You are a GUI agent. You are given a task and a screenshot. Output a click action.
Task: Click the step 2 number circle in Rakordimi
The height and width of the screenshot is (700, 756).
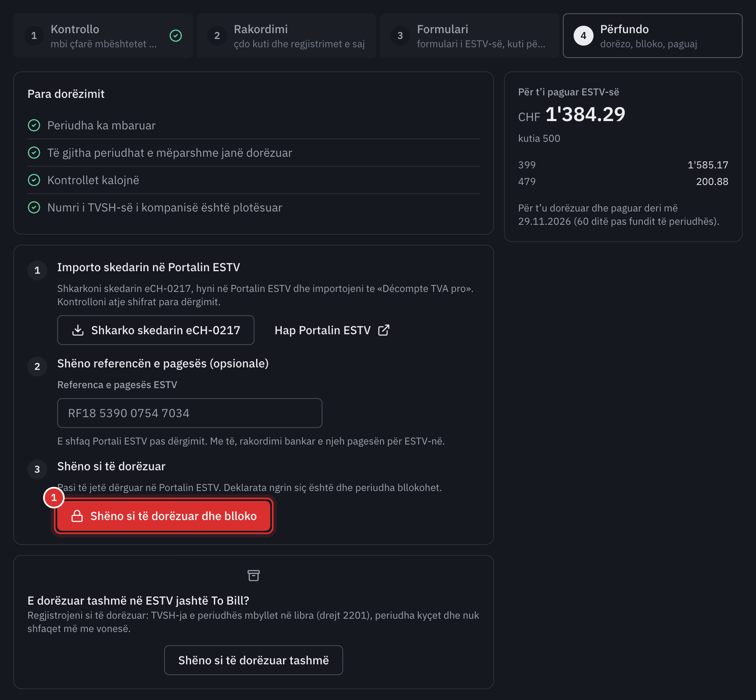[217, 36]
